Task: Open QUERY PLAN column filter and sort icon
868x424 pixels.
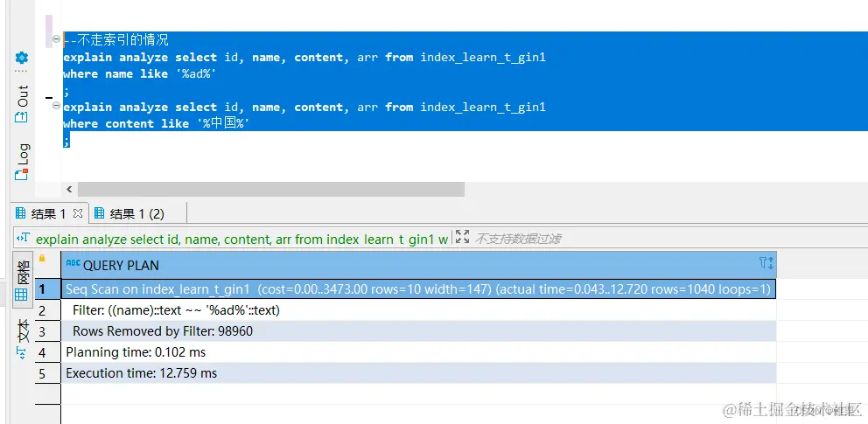Action: [x=766, y=263]
